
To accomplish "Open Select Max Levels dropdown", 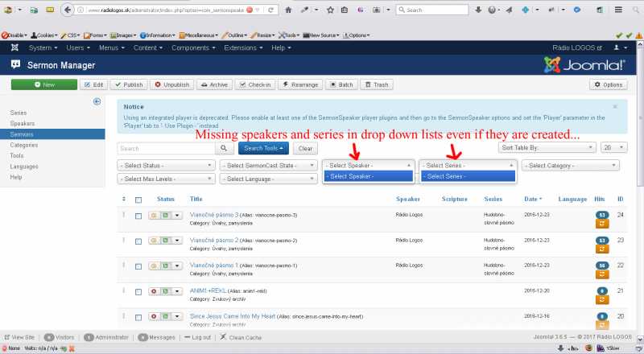I will pyautogui.click(x=166, y=179).
